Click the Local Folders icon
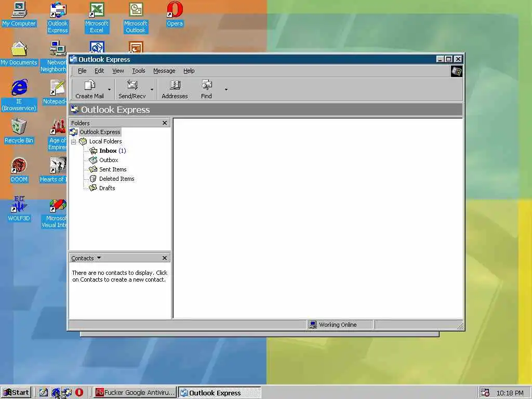Screen dimensions: 532x399 pos(83,141)
